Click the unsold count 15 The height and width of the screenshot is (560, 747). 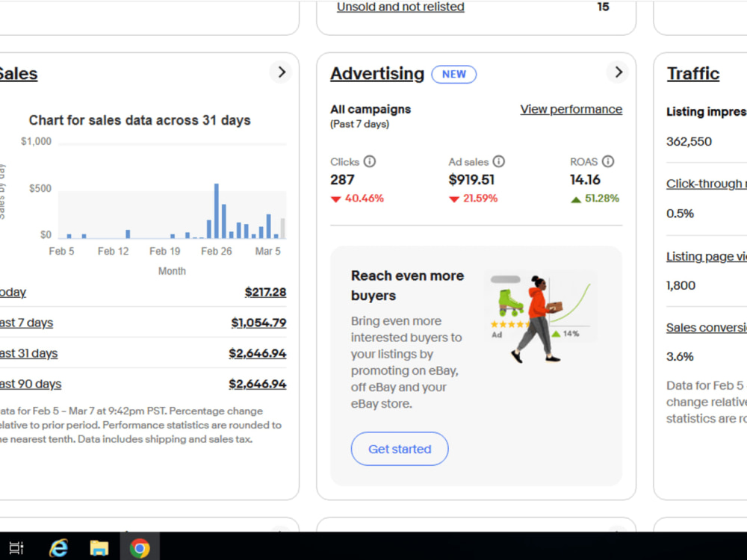(603, 7)
